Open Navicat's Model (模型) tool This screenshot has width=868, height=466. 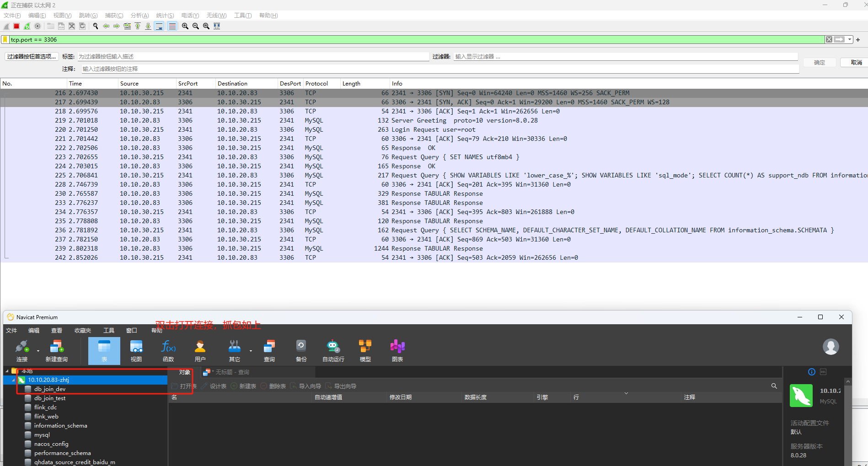pos(365,351)
